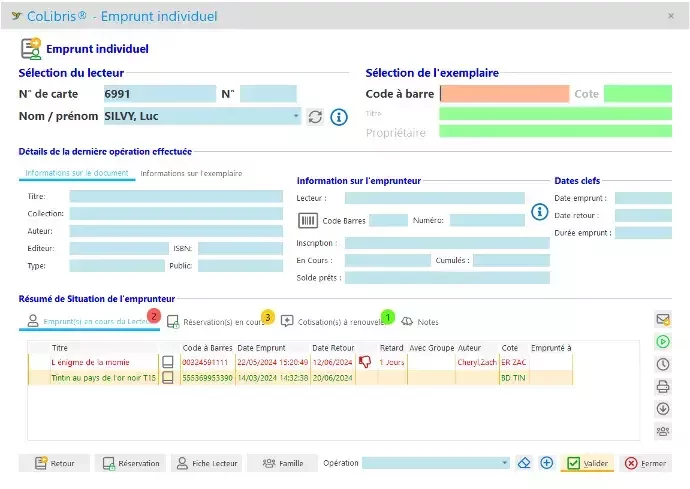Click the barcode icon beside Code Barres
The image size is (690, 489).
click(308, 220)
